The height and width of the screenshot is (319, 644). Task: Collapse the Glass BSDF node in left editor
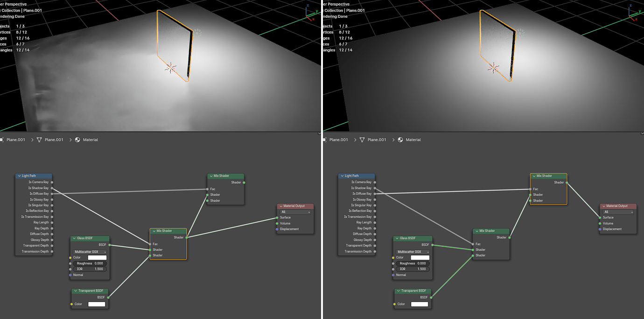pyautogui.click(x=74, y=238)
